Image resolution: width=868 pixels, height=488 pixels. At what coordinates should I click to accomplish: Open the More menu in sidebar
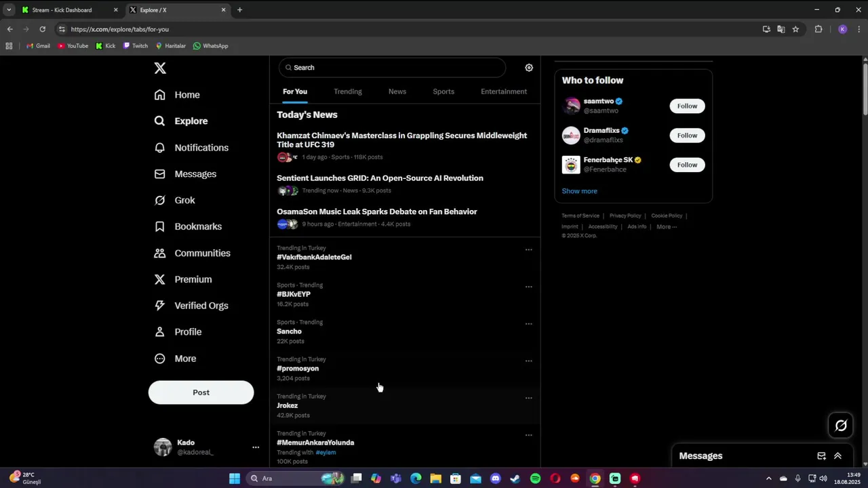[175, 359]
